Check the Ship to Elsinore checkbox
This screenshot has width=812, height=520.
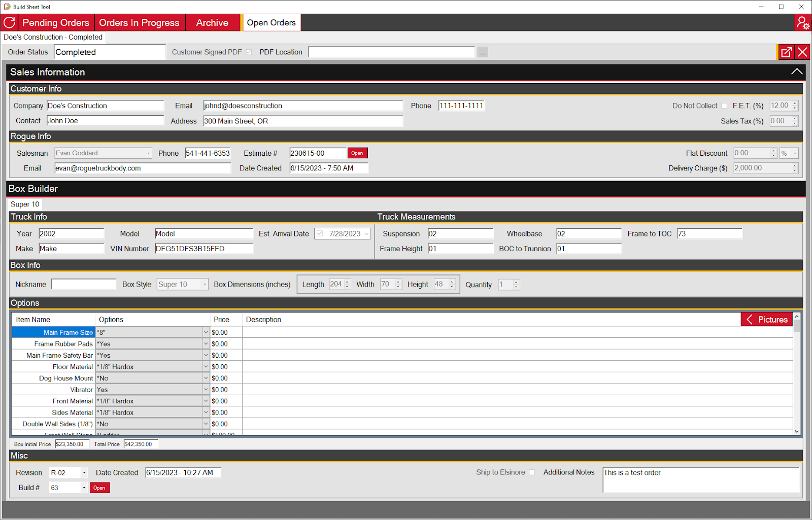tap(532, 472)
